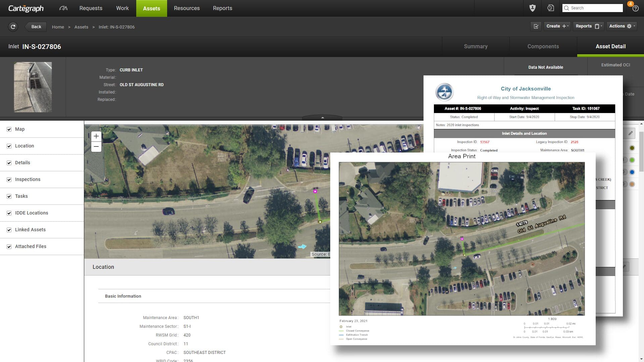
Task: Zoom out on the map
Action: tap(96, 146)
